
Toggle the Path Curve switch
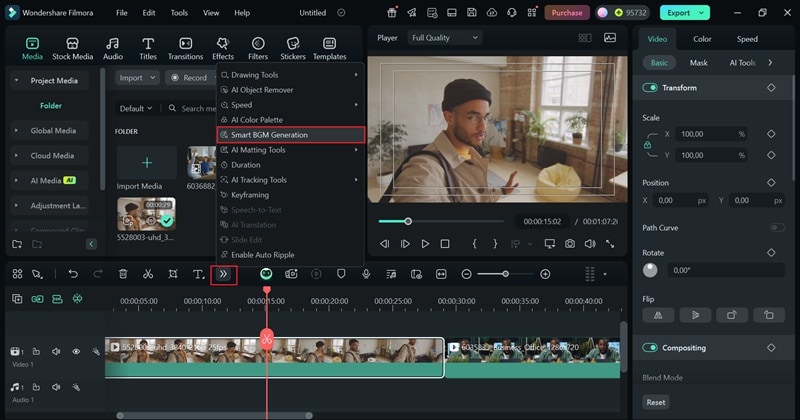[777, 228]
